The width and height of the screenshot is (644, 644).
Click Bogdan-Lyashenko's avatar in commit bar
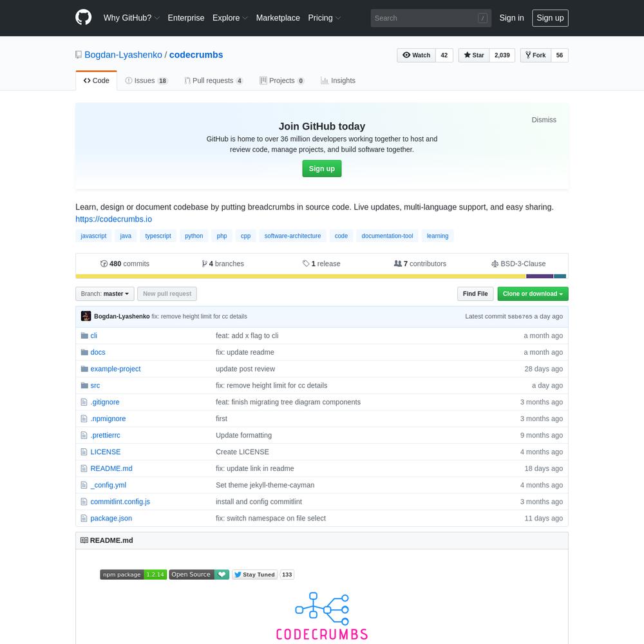click(x=86, y=316)
